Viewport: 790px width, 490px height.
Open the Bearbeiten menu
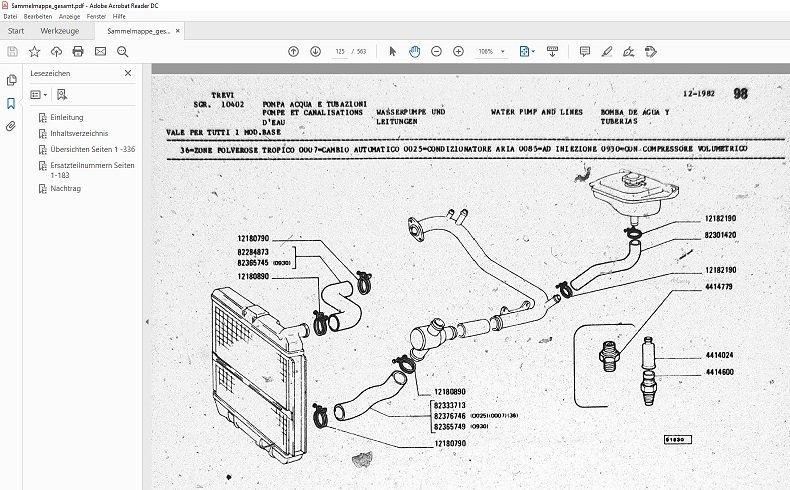[x=38, y=17]
